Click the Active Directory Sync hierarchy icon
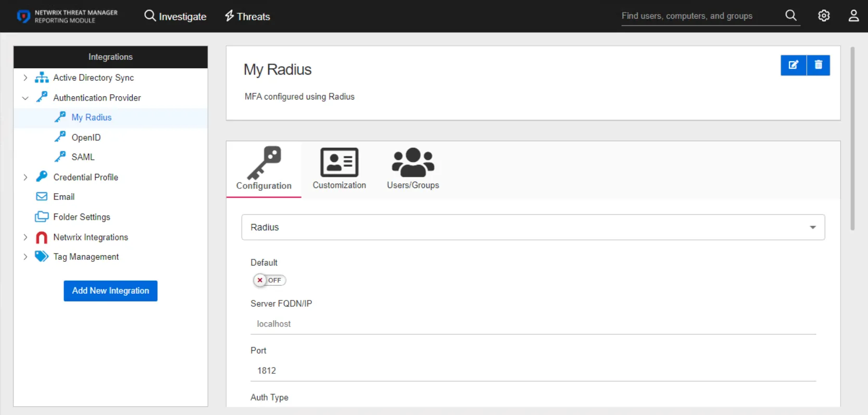The width and height of the screenshot is (868, 415). click(42, 78)
